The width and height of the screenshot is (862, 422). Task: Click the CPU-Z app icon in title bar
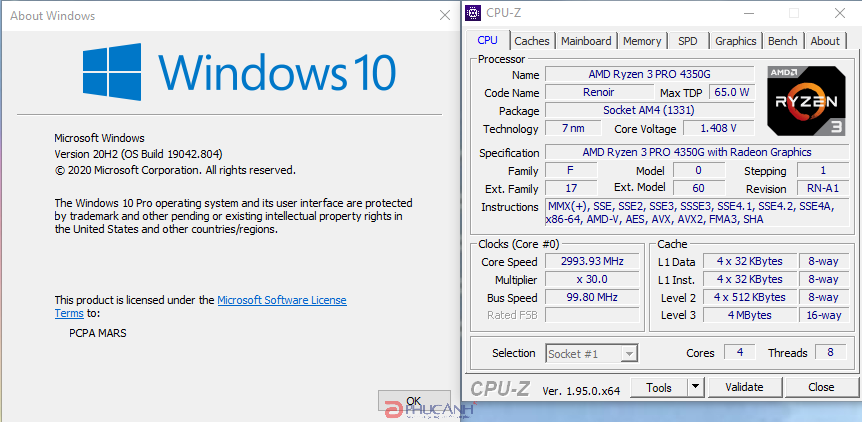(473, 13)
